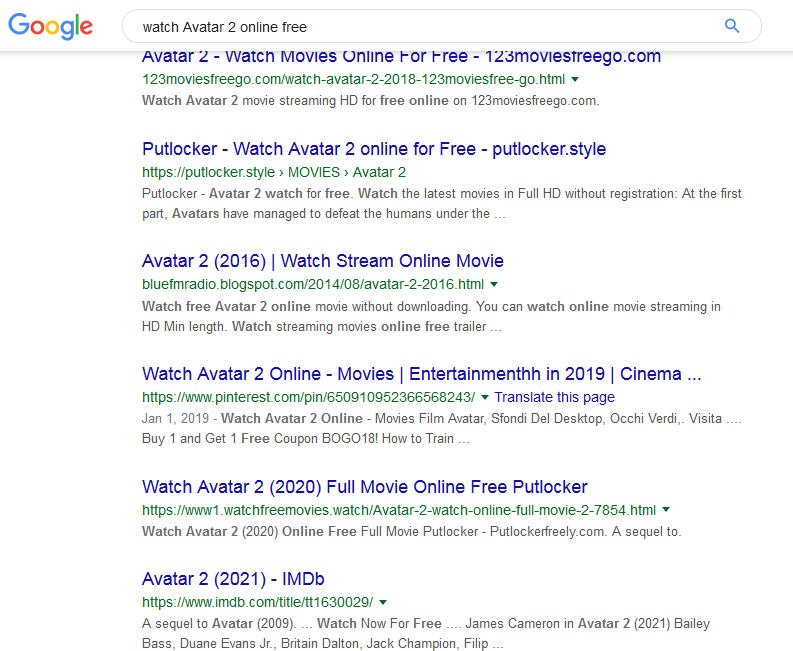Click the www1.watchfreemovies.watch green URL
This screenshot has height=651, width=793.
pyautogui.click(x=399, y=510)
